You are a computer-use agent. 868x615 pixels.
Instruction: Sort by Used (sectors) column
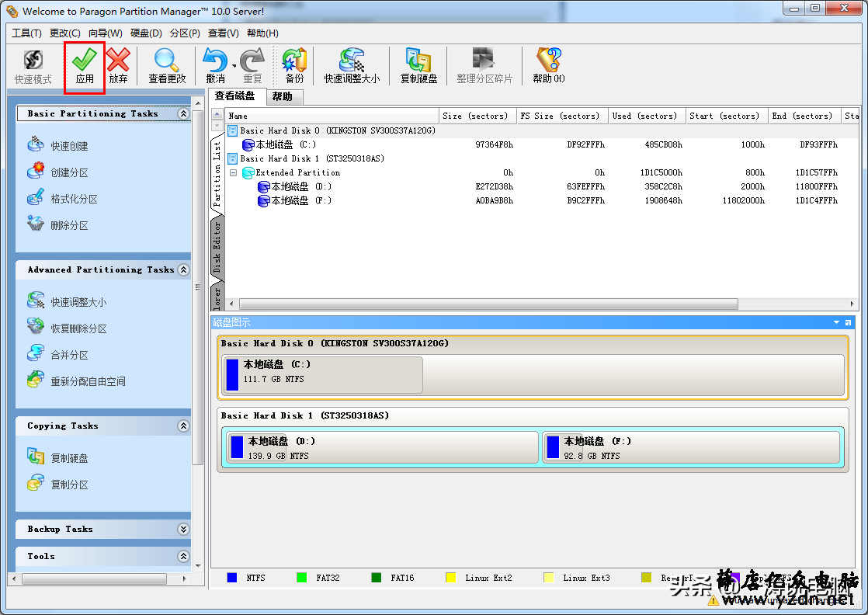coord(648,116)
